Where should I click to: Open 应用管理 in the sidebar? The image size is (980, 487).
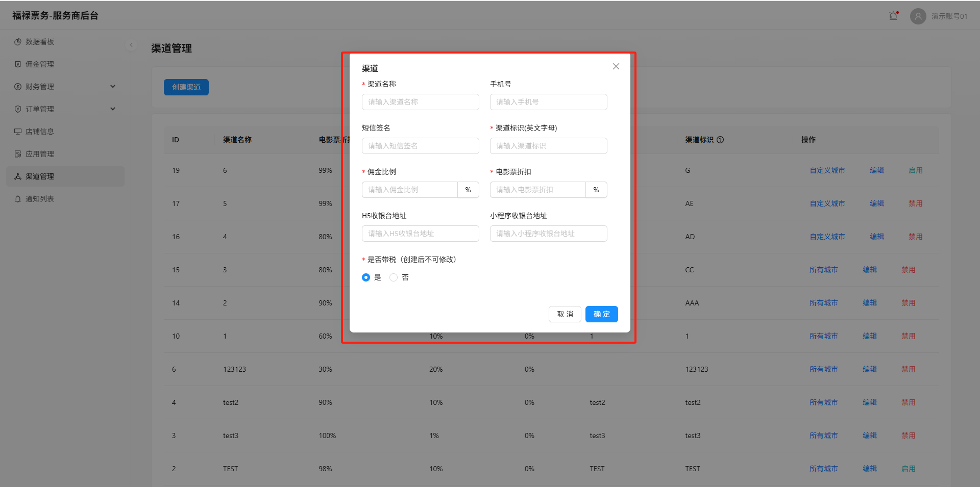(40, 154)
